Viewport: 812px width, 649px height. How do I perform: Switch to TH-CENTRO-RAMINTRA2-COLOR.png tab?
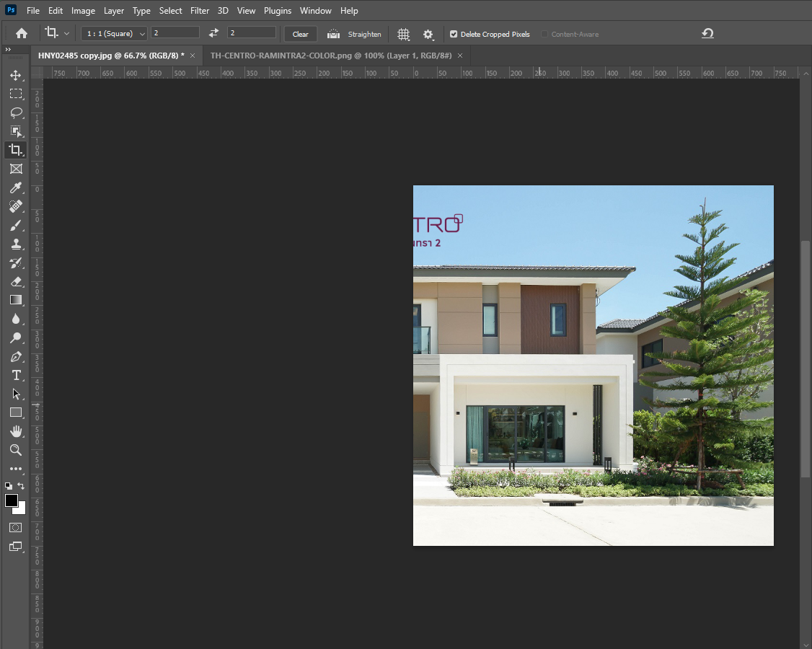pyautogui.click(x=331, y=56)
